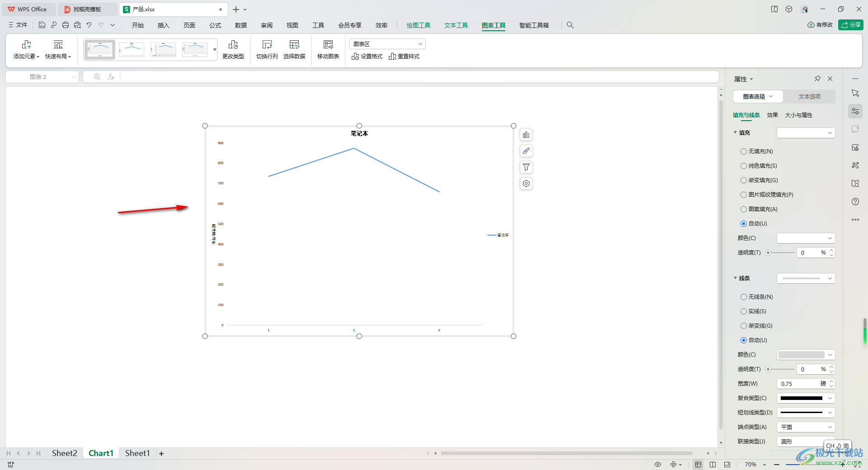Click the Print Preview icon

pos(77,25)
